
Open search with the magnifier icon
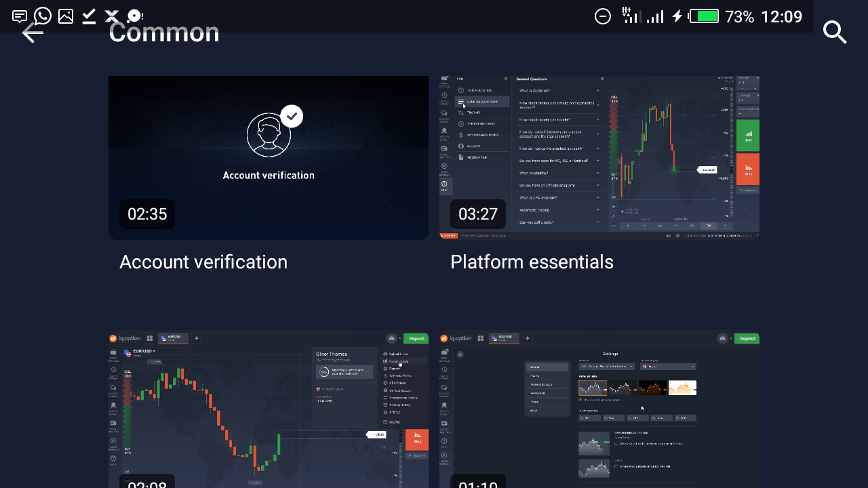[x=835, y=33]
